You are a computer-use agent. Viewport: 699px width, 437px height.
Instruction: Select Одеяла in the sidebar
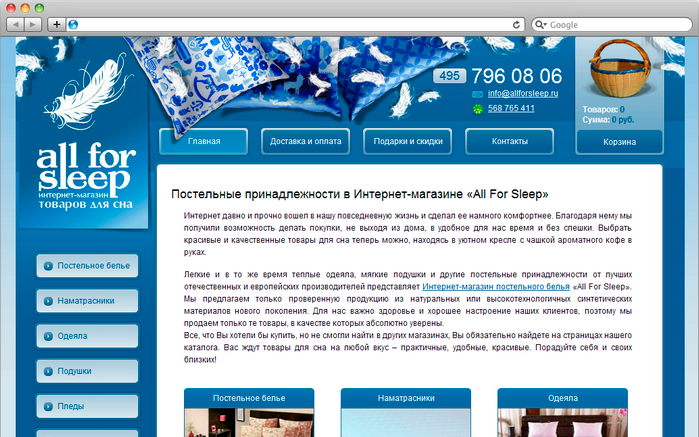87,336
